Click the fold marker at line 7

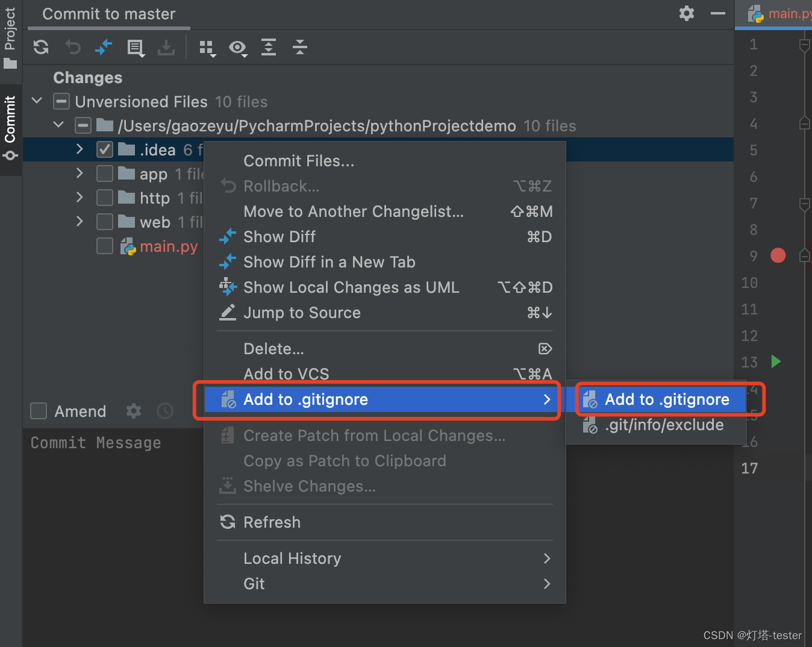point(804,204)
